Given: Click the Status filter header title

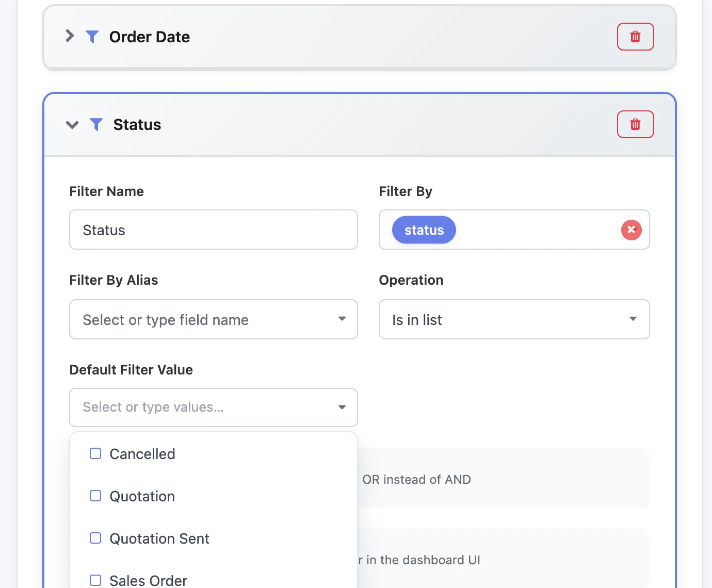Looking at the screenshot, I should 137,125.
